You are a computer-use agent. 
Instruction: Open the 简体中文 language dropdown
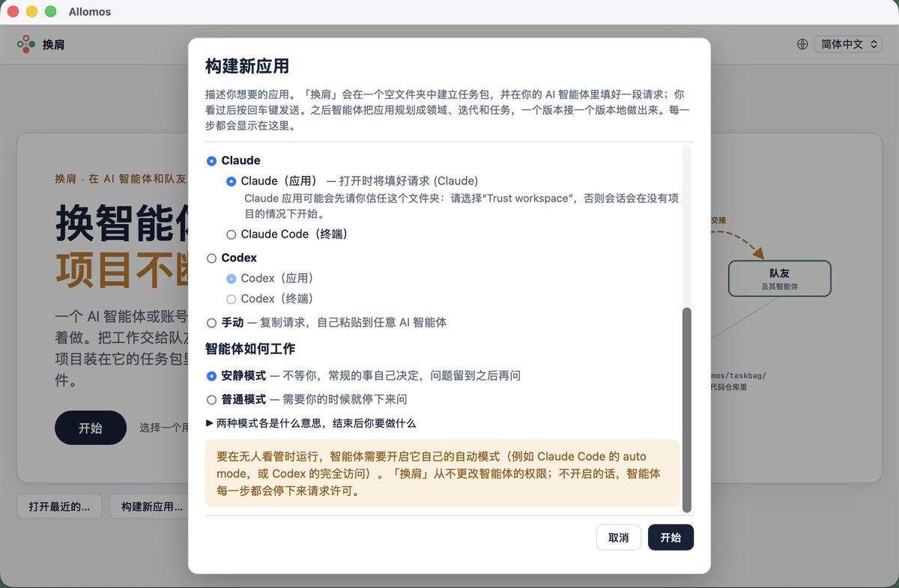pyautogui.click(x=849, y=44)
